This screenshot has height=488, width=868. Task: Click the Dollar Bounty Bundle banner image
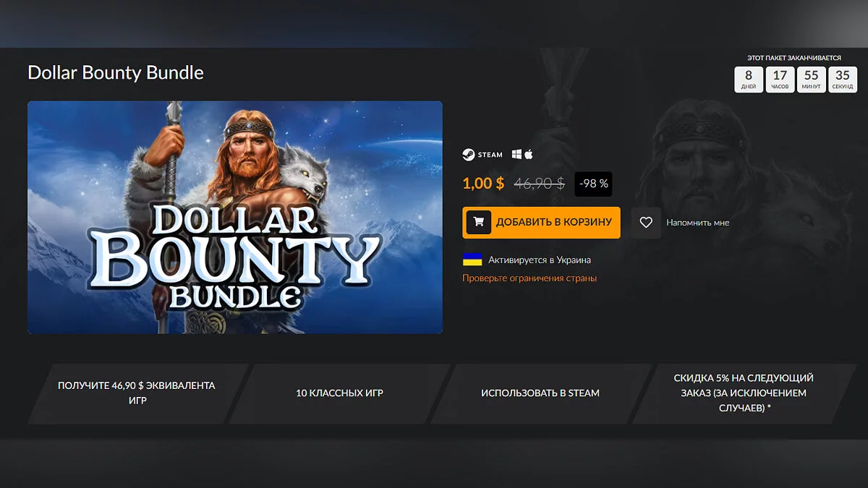235,217
